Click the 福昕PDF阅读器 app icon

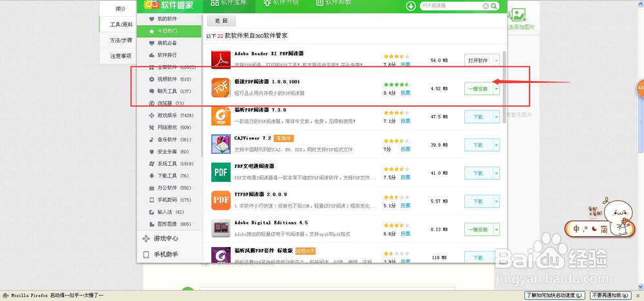[220, 116]
